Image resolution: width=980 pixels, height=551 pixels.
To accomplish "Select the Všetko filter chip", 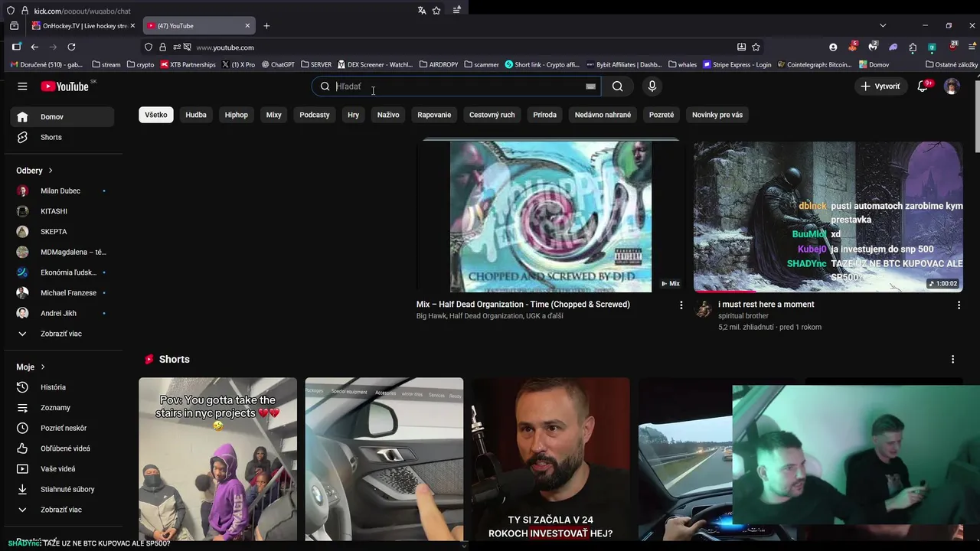I will [156, 115].
